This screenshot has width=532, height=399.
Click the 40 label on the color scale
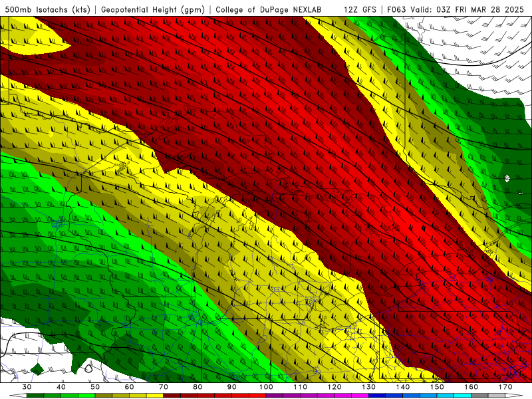tap(61, 387)
